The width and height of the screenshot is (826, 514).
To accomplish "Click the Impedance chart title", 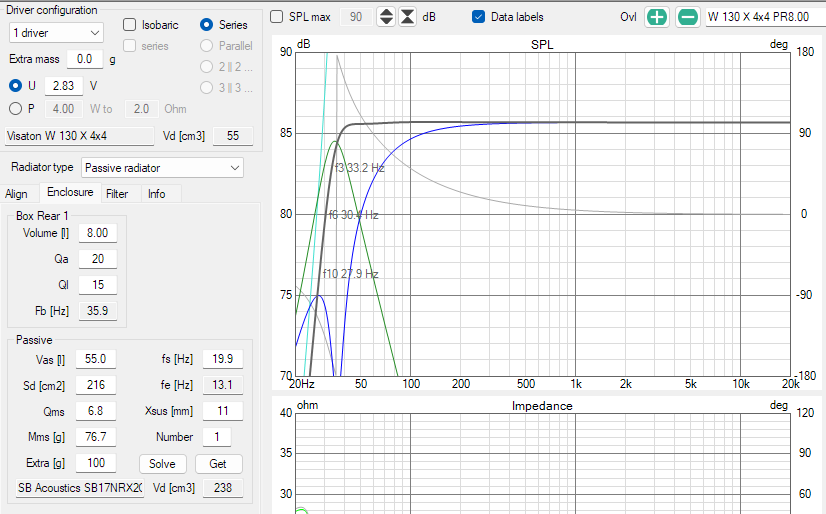I will tap(542, 406).
